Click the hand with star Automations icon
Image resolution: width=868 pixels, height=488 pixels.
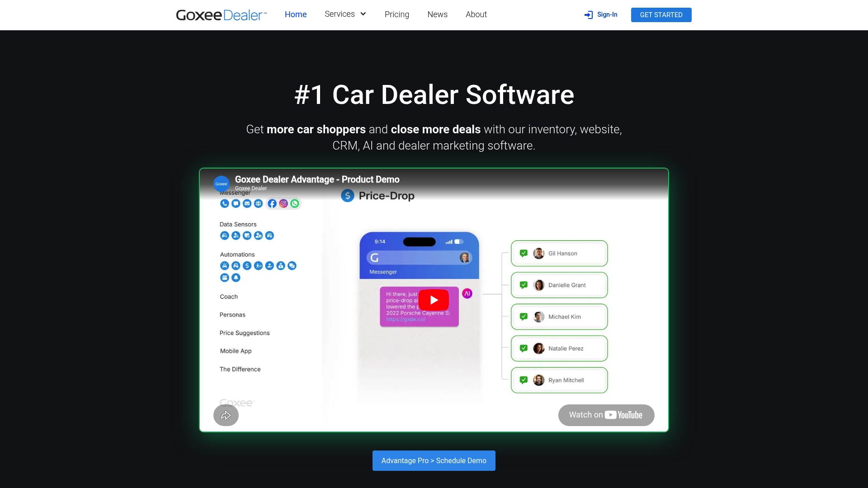coord(269,266)
